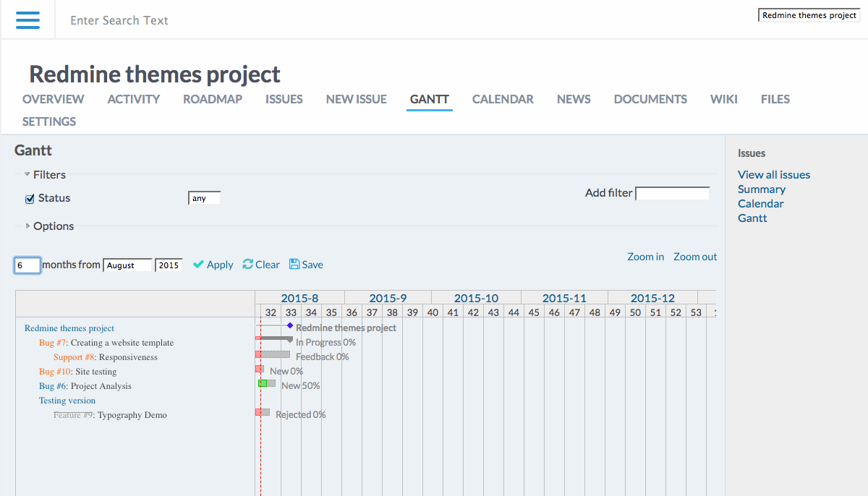Open the hamburger menu icon

coord(27,20)
